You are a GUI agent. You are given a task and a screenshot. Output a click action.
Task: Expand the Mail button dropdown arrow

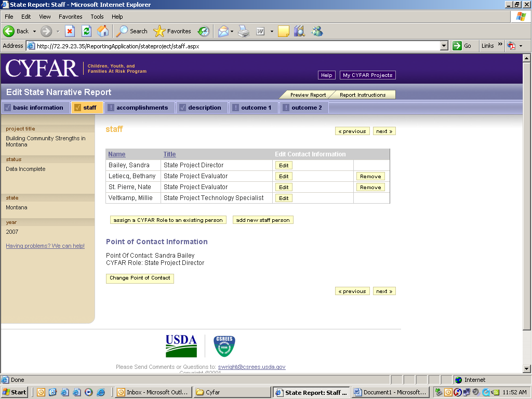(232, 31)
